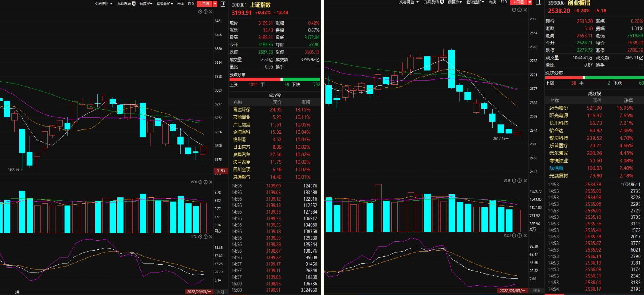Open 成分股 tab in ChiNext Index panel
This screenshot has width=644, height=295.
[x=594, y=93]
